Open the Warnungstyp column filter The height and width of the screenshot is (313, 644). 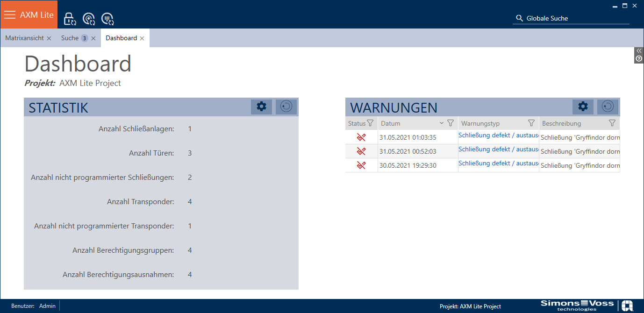(531, 123)
